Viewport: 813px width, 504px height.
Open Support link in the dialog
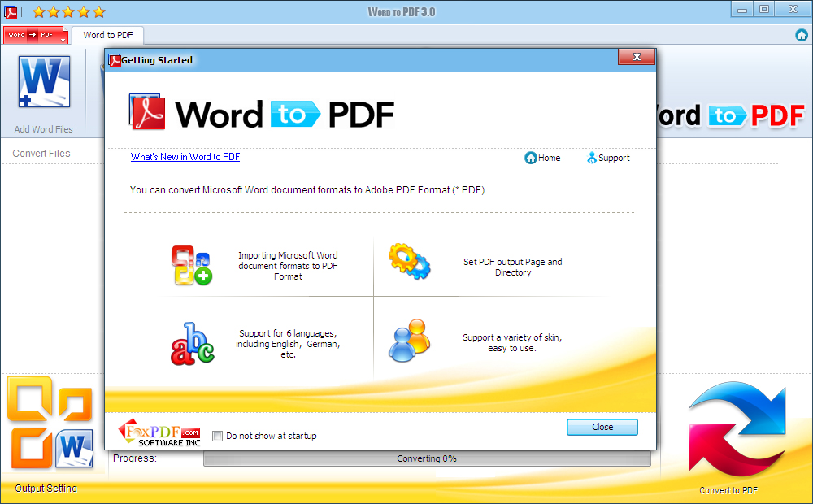tap(608, 158)
